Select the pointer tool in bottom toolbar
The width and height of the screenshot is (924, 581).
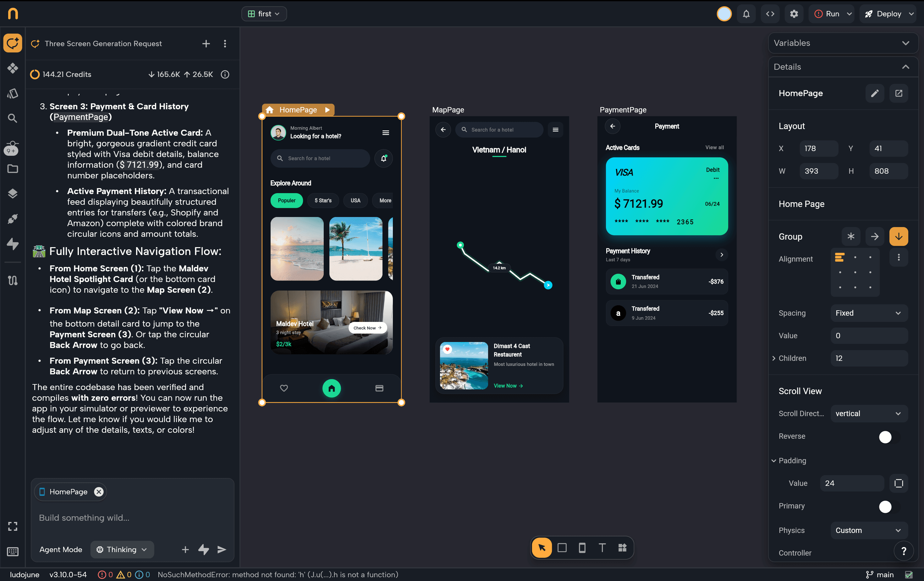(542, 548)
